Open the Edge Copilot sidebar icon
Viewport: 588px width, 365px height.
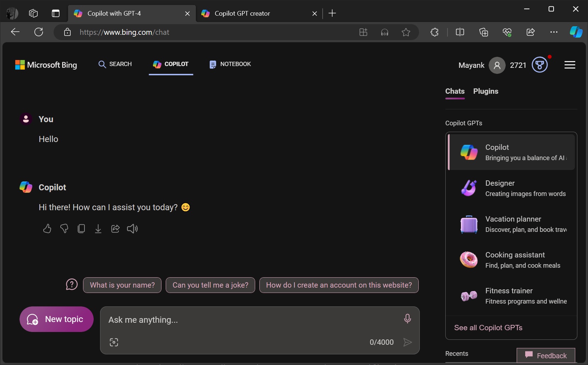pos(576,32)
